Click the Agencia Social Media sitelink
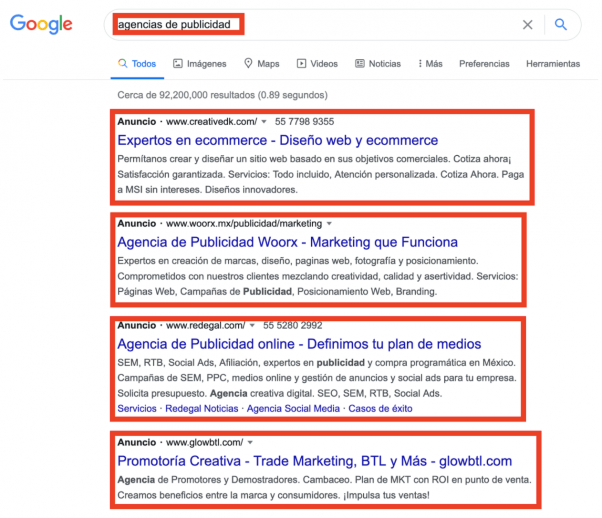This screenshot has height=518, width=602. click(293, 409)
